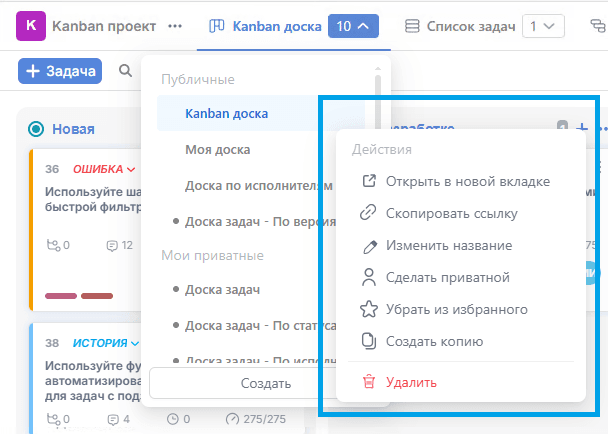Collapse the Kanban доска 10 dropdown

click(353, 26)
